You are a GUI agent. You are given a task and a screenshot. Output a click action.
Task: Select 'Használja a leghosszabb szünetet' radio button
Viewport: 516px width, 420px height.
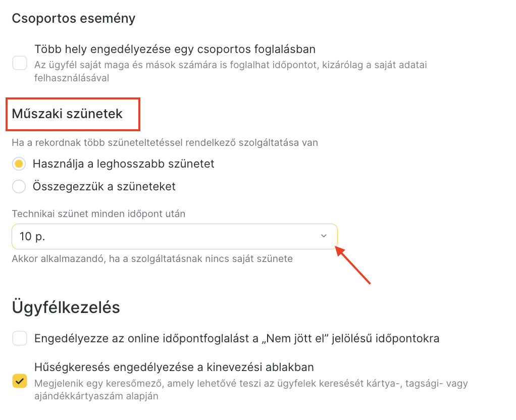[x=19, y=164]
